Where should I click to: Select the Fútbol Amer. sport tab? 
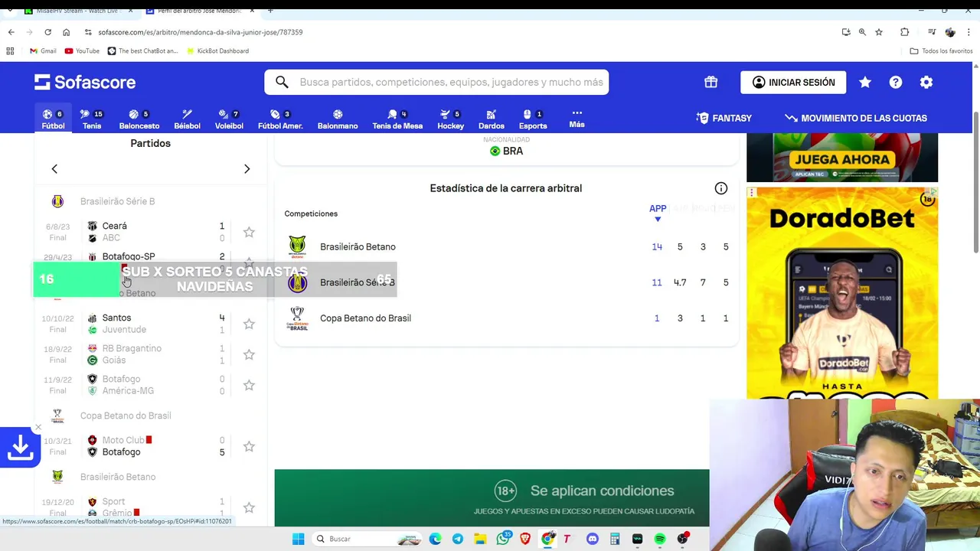(x=280, y=119)
